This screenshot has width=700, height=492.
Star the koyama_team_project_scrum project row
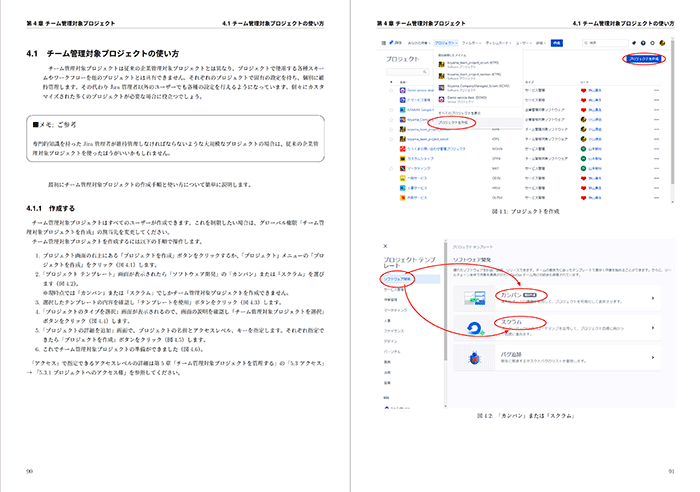[x=391, y=139]
